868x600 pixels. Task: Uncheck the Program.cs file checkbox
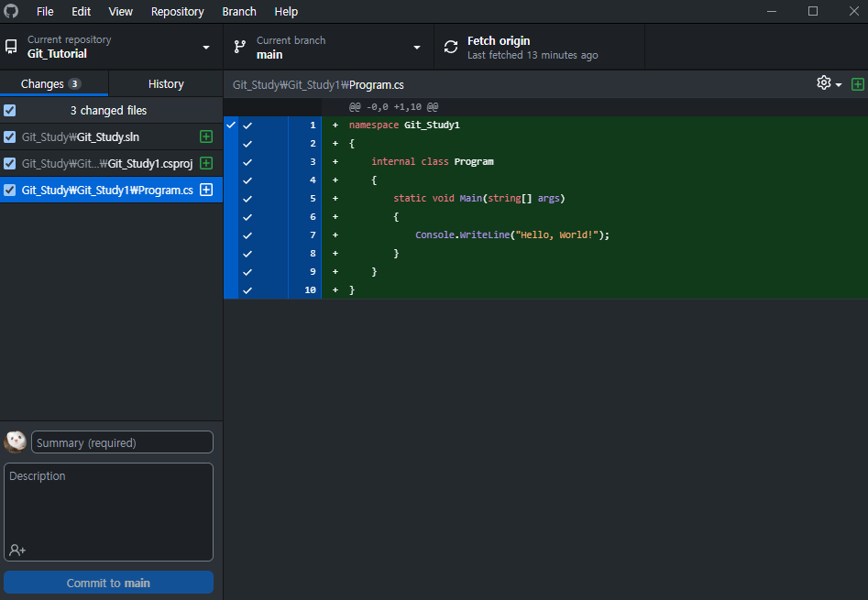[x=9, y=190]
